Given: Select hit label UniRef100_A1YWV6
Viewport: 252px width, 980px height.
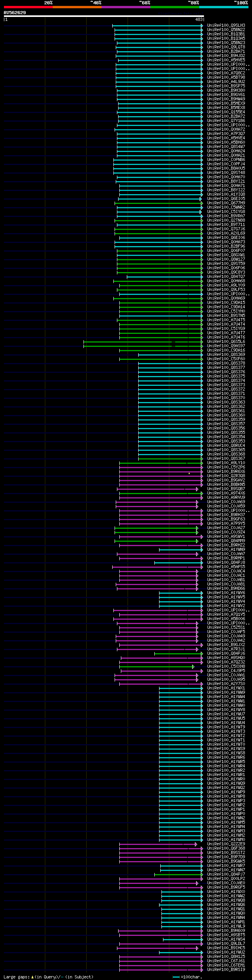Looking at the screenshot, I should tap(226, 593).
